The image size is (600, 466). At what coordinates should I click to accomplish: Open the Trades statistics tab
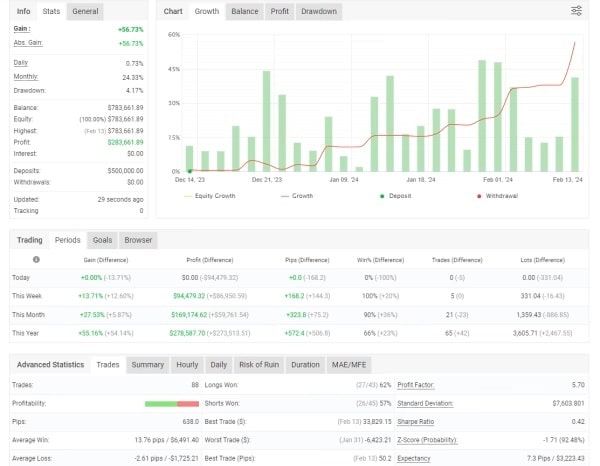click(x=108, y=365)
